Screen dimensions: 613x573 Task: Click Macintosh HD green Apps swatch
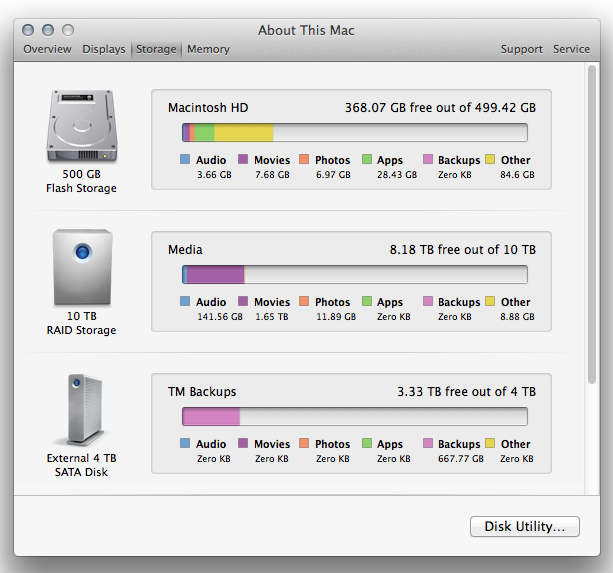tap(367, 159)
